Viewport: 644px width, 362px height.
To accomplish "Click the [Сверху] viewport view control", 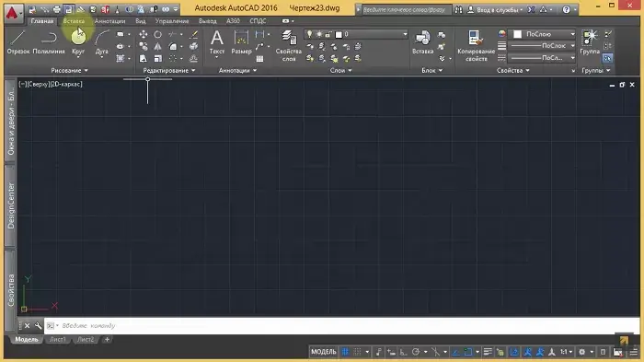I will [38, 84].
